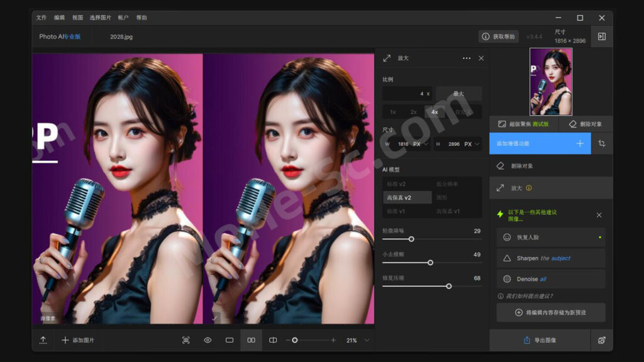Select the 2x scale option
644x362 pixels.
pos(413,112)
